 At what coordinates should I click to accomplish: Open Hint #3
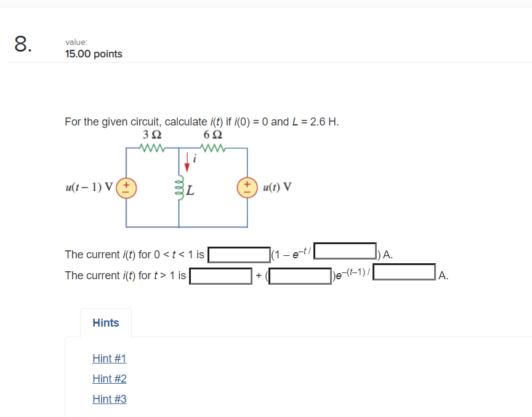click(x=109, y=399)
